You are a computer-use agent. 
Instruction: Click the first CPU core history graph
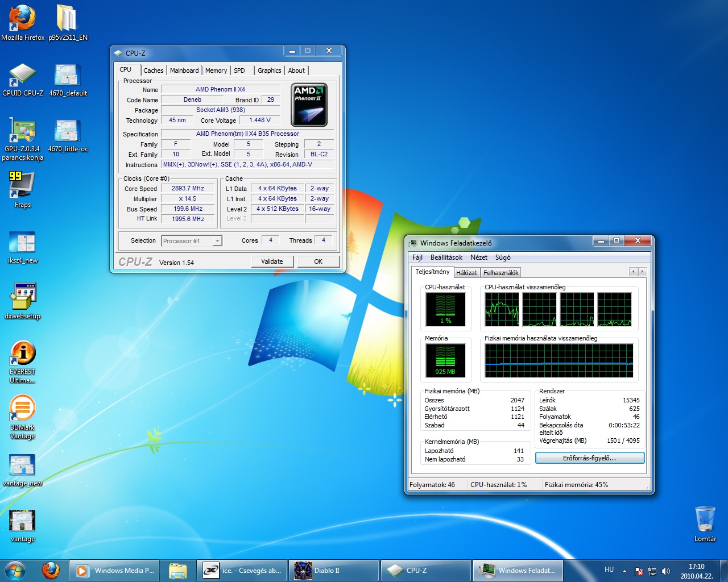point(502,309)
